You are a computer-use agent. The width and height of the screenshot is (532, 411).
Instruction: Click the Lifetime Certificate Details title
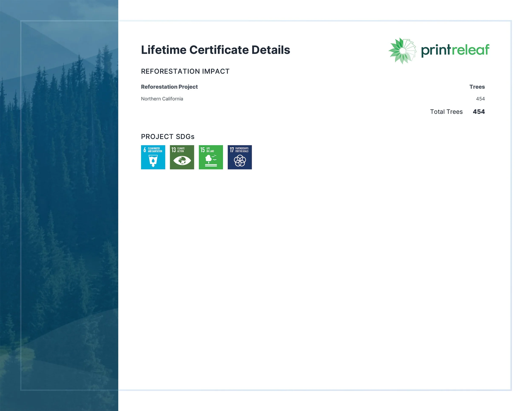215,50
